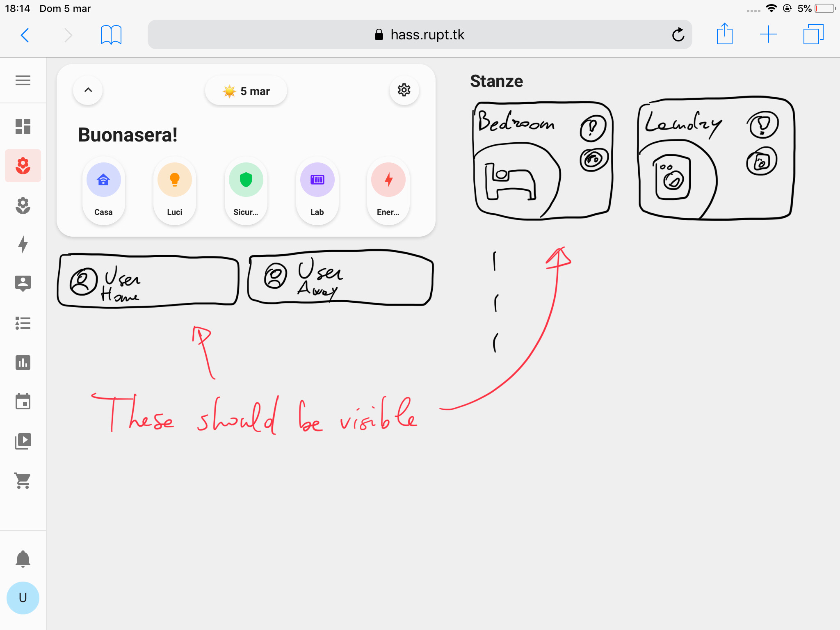Open the shopping list cart icon
Viewport: 840px width, 630px height.
pos(23,480)
